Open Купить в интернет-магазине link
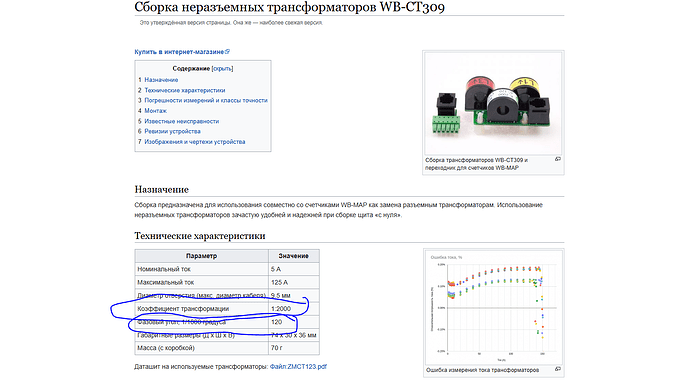This screenshot has width=690, height=387. pyautogui.click(x=180, y=52)
